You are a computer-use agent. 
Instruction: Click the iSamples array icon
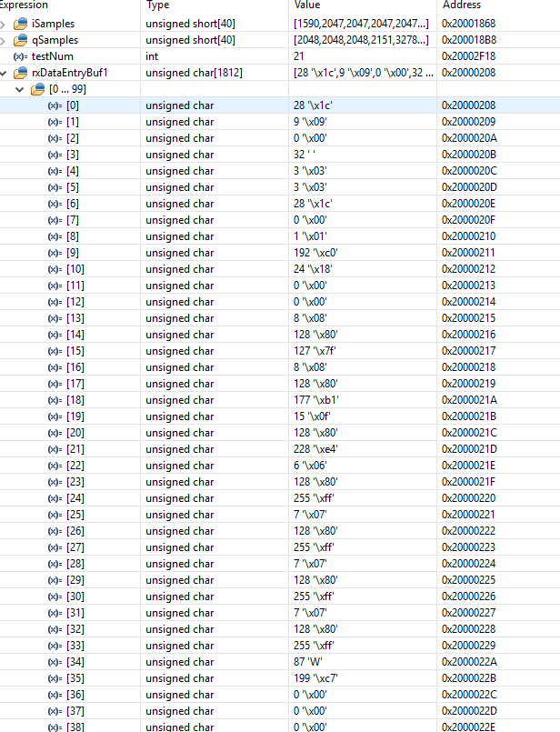coord(21,24)
